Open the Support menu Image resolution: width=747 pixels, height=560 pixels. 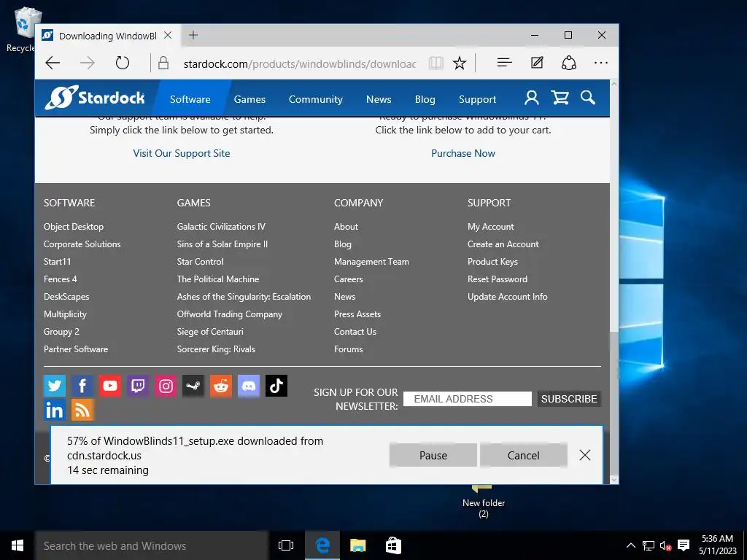point(477,99)
